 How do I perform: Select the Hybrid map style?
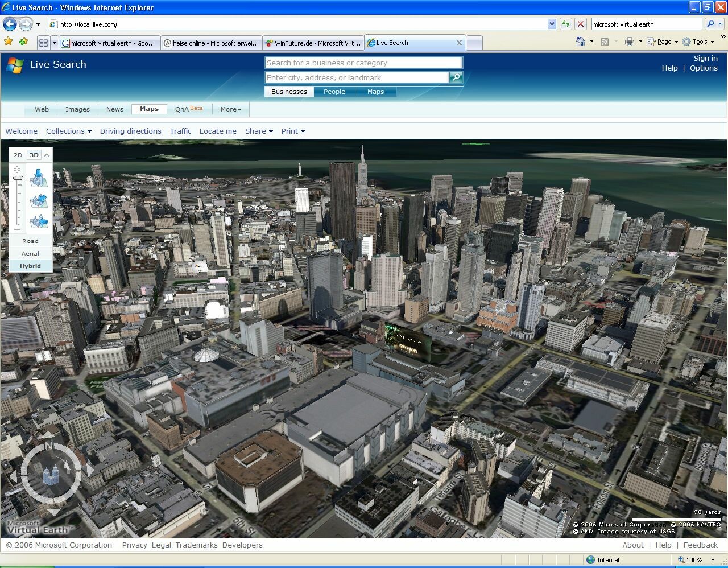30,266
